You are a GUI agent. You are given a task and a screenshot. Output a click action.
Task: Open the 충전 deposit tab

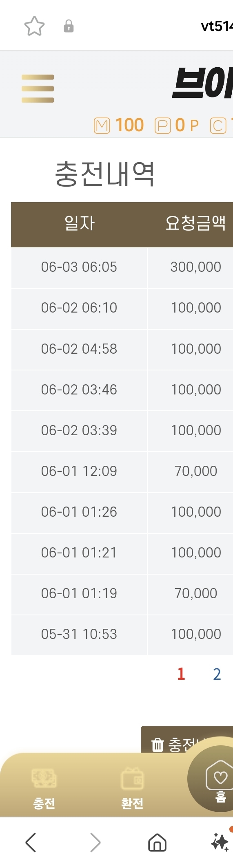[x=44, y=789]
